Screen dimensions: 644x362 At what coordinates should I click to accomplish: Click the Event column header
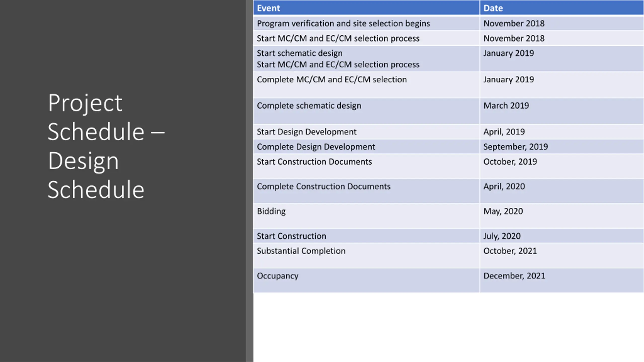[x=366, y=8]
